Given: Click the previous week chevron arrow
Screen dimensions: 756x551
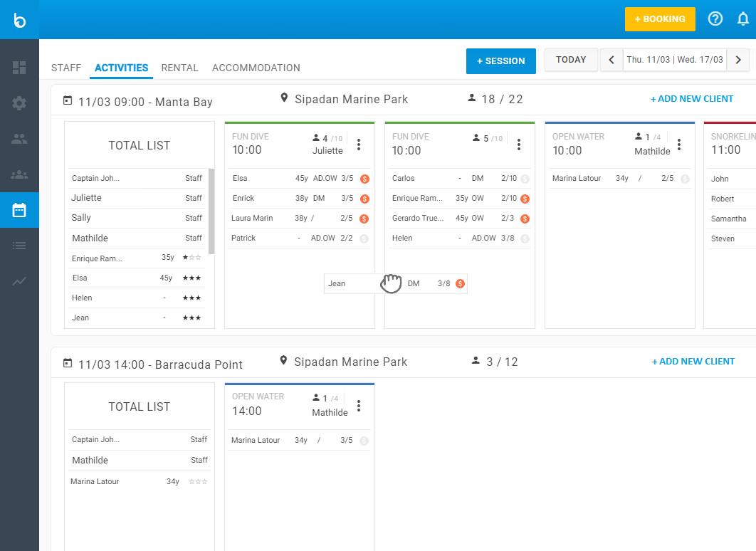Looking at the screenshot, I should (x=611, y=60).
